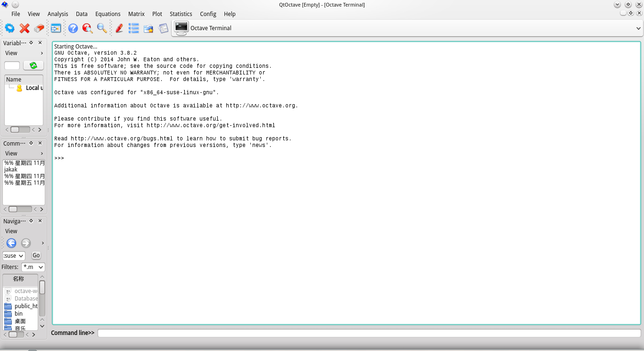Open the View menu in the main menu bar
The width and height of the screenshot is (644, 351).
point(34,14)
